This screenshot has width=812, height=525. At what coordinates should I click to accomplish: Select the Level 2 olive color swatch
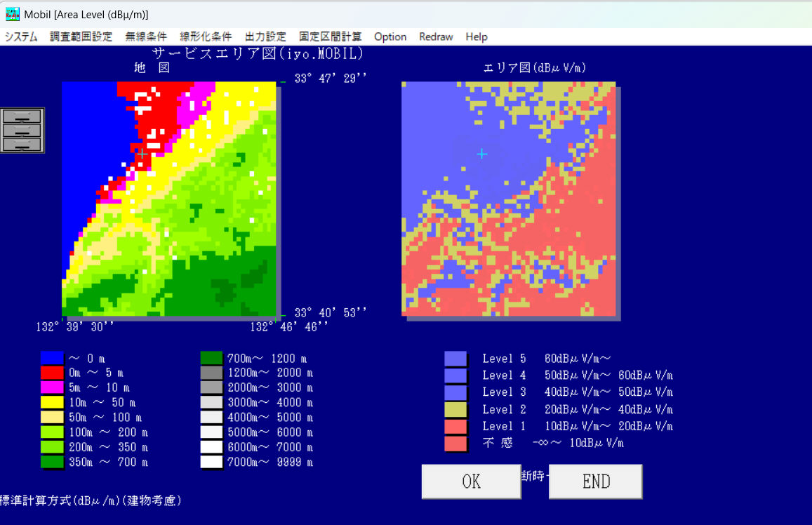tap(455, 409)
